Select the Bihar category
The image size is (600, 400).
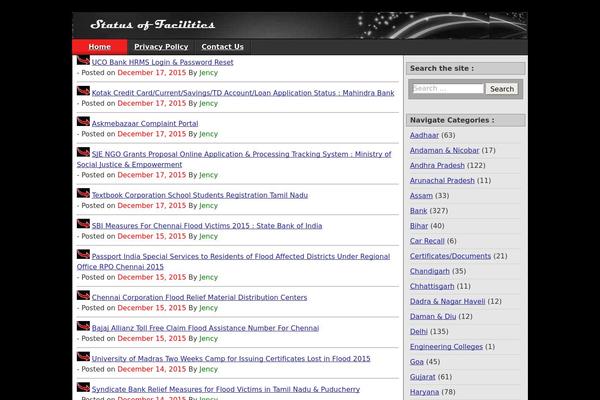(x=419, y=226)
